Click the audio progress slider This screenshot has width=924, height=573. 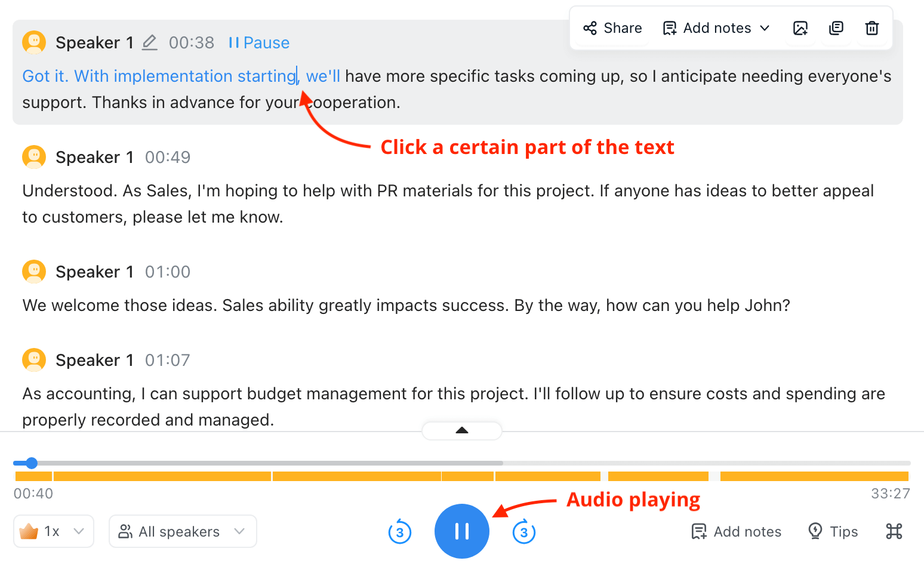tap(31, 463)
